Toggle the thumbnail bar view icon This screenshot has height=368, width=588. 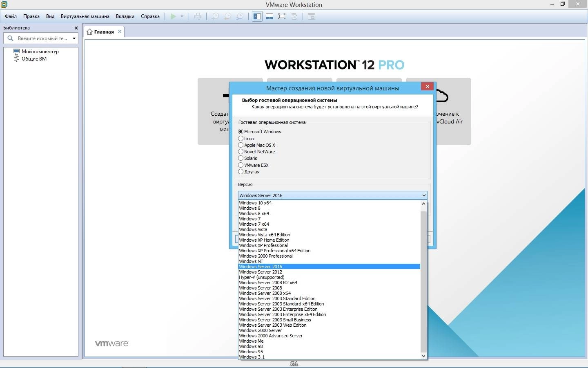point(269,16)
